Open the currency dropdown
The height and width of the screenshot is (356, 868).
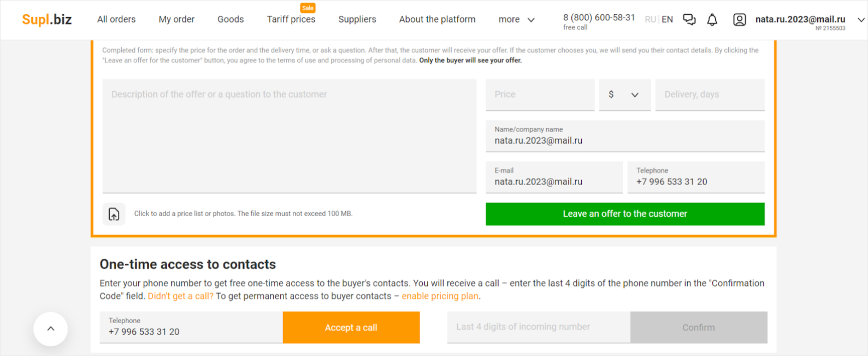tap(624, 95)
